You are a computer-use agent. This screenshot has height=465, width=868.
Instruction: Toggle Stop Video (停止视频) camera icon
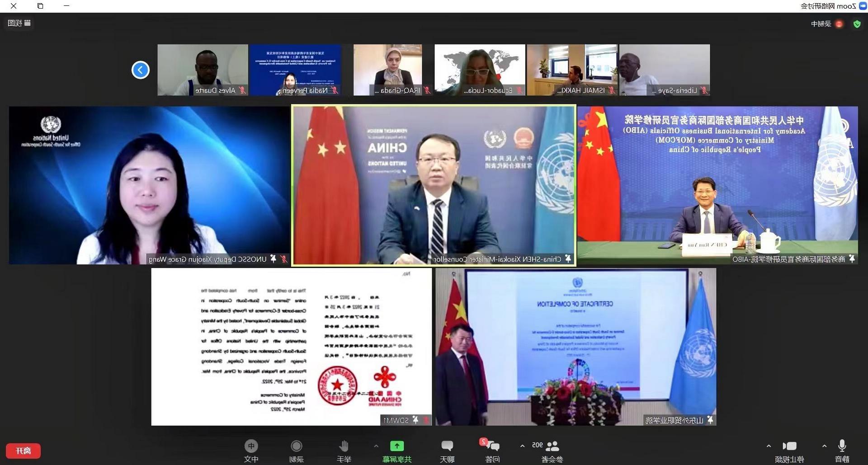[x=789, y=446]
